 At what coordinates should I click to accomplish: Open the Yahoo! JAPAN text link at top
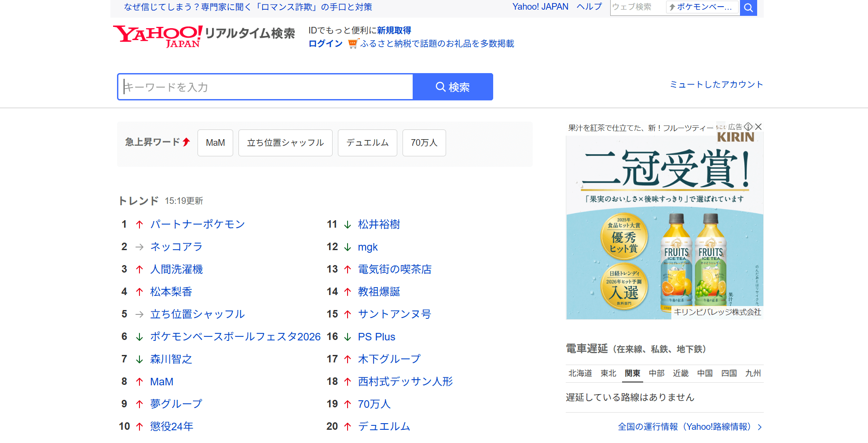point(540,7)
